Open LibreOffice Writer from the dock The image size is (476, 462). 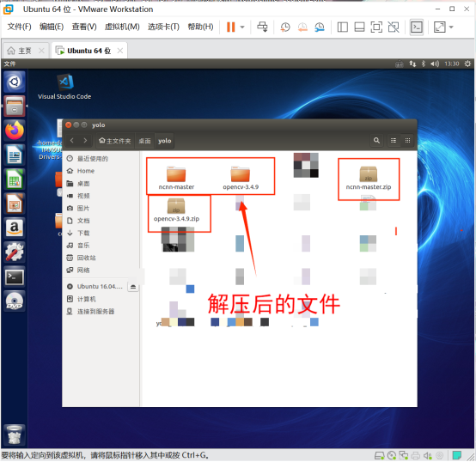point(15,155)
